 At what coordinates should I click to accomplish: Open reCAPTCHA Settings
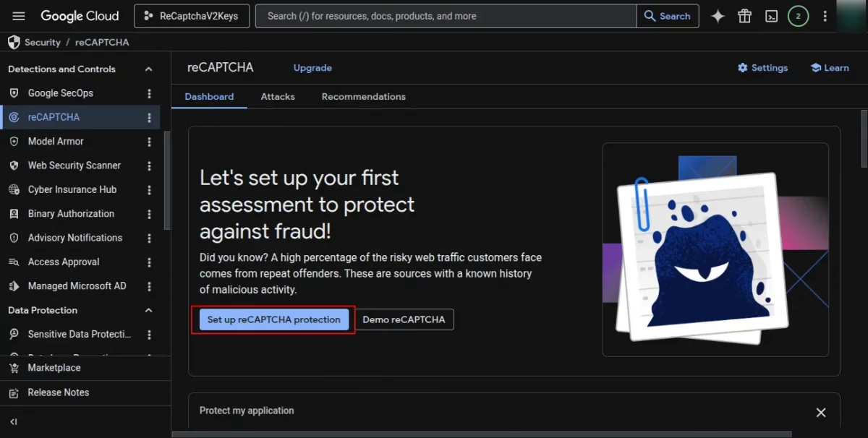click(762, 68)
